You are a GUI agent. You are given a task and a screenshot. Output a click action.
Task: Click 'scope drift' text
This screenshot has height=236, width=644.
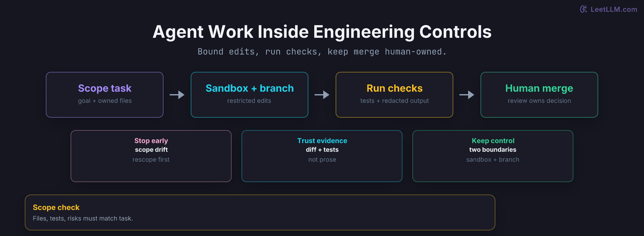[151, 150]
